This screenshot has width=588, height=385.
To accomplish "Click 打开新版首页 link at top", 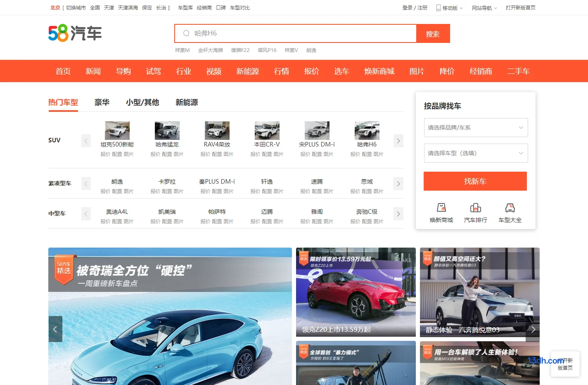I will pyautogui.click(x=521, y=8).
